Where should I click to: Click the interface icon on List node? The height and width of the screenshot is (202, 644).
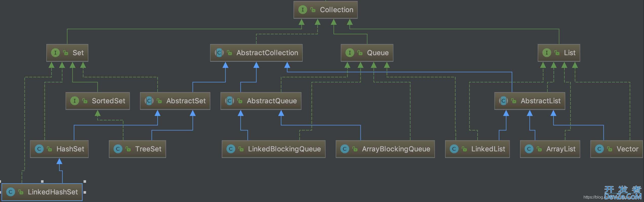tap(547, 53)
